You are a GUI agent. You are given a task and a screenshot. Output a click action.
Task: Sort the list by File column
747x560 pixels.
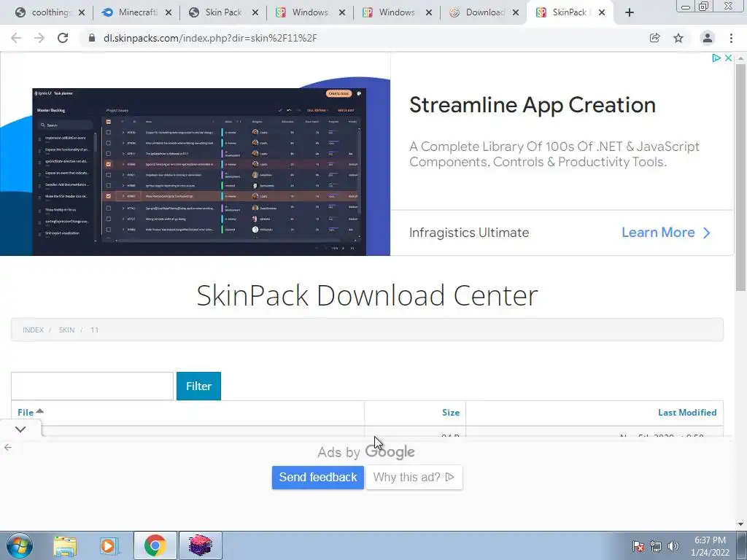point(26,413)
